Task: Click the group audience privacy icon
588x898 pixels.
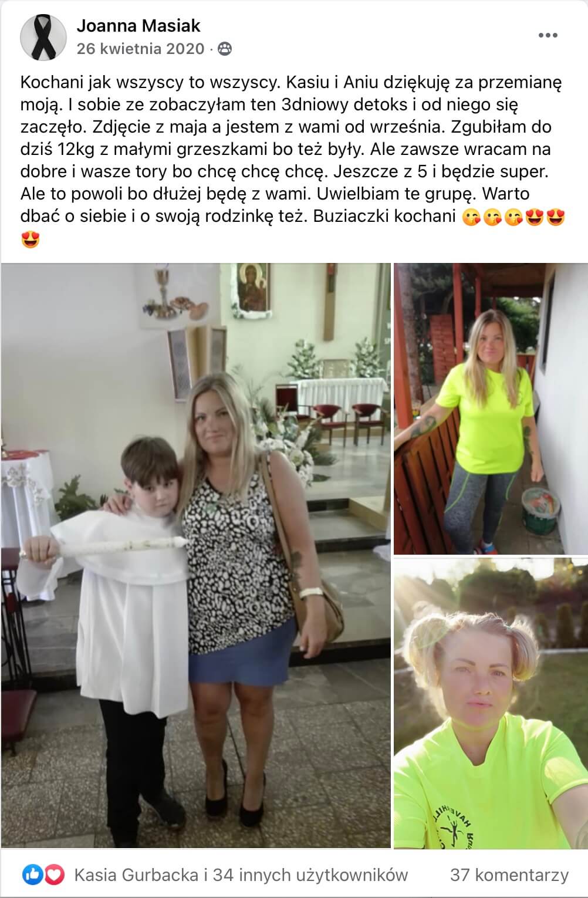Action: 224,49
